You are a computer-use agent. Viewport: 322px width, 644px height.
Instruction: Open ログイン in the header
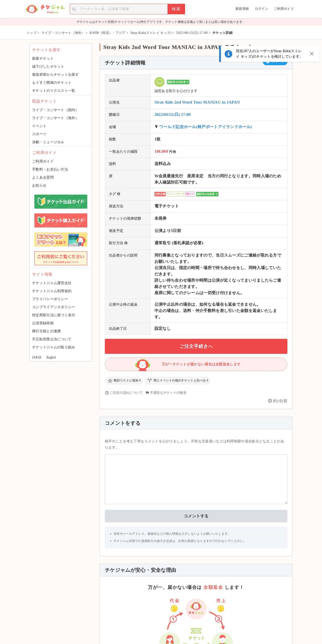[261, 9]
